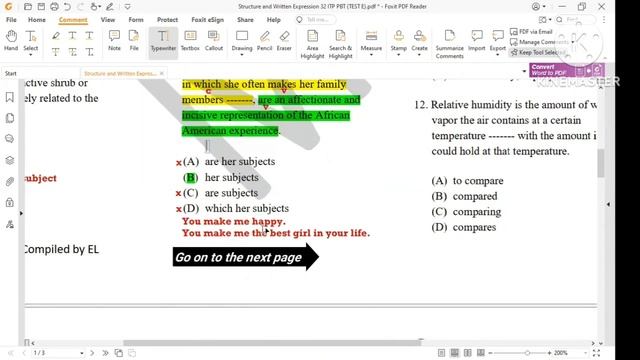Open the Bookmarks side panel
The image size is (640, 360).
point(10,97)
